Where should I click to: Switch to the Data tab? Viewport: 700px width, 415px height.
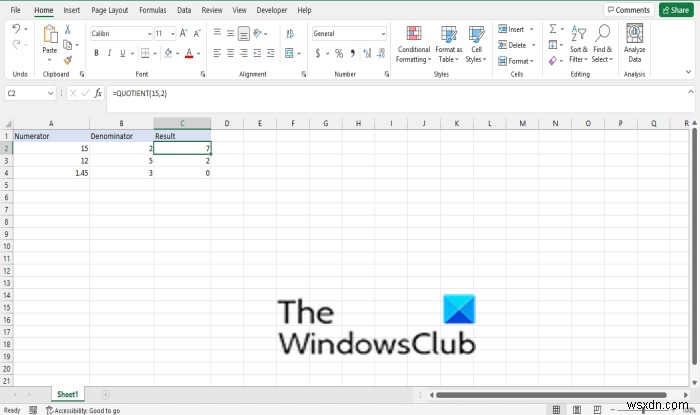184,10
